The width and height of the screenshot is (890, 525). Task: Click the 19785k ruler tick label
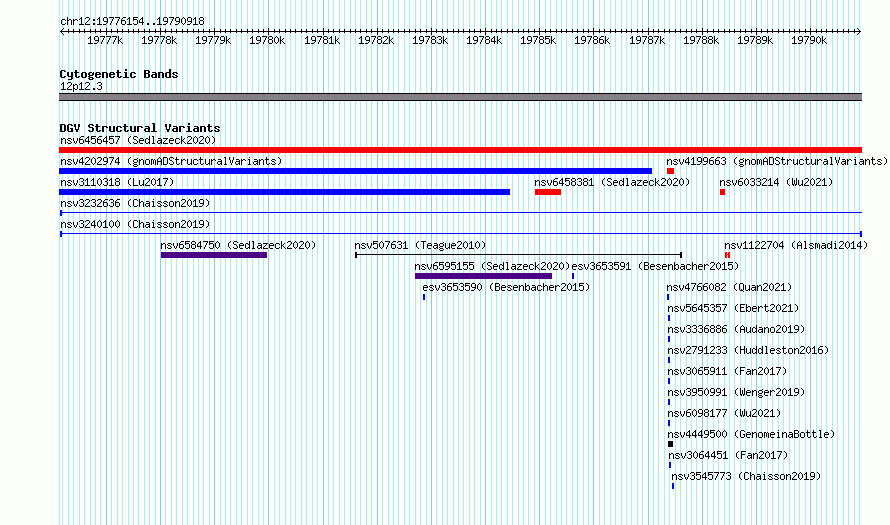tap(538, 40)
